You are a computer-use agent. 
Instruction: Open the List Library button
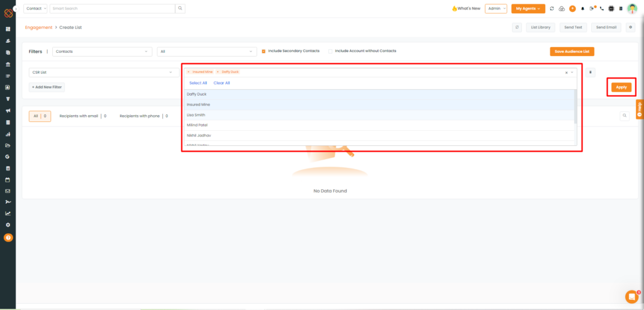tap(540, 27)
